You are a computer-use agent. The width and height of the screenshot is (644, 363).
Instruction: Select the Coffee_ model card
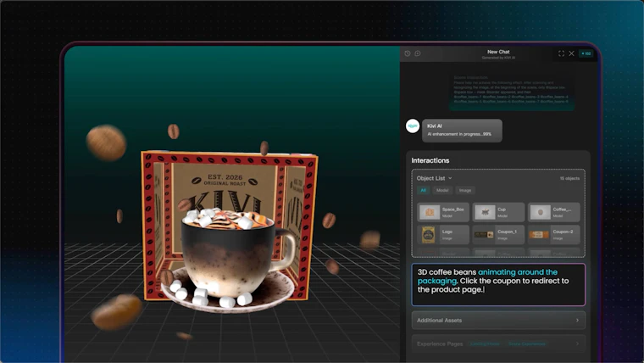coord(553,212)
